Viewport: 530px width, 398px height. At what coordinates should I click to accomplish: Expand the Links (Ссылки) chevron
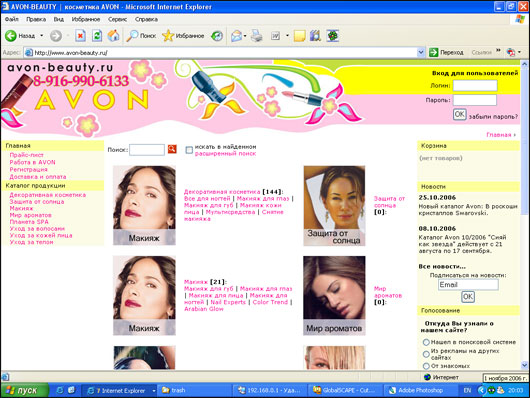498,51
